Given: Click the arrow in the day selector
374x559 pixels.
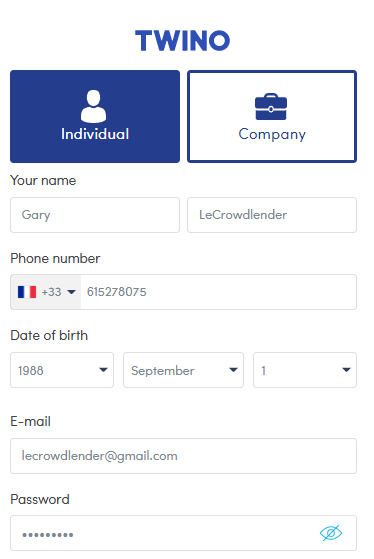Looking at the screenshot, I should (346, 370).
